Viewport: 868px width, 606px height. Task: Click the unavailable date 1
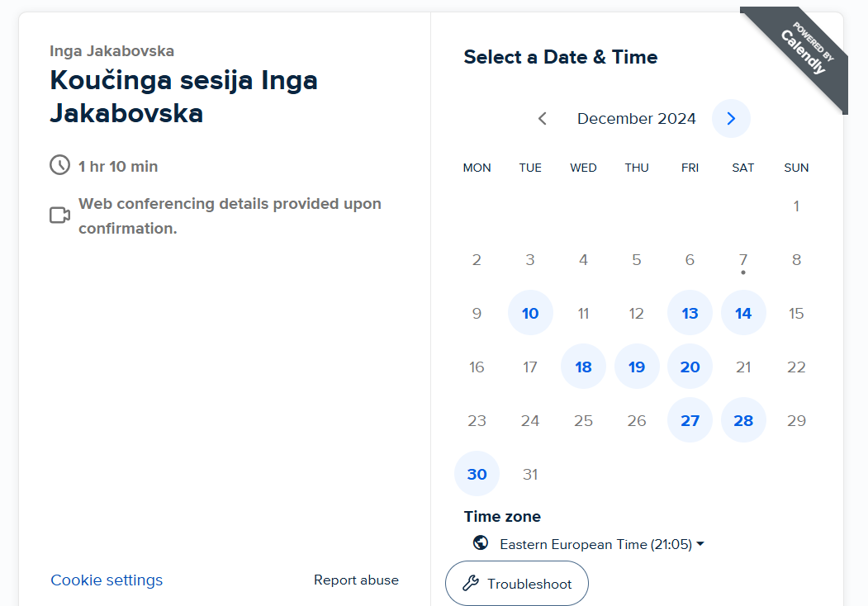pyautogui.click(x=796, y=206)
